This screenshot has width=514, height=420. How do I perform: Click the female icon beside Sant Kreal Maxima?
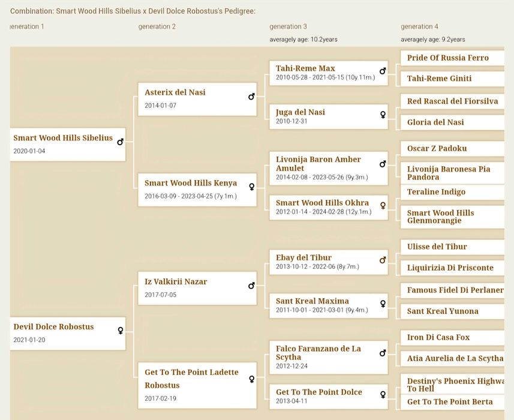383,304
